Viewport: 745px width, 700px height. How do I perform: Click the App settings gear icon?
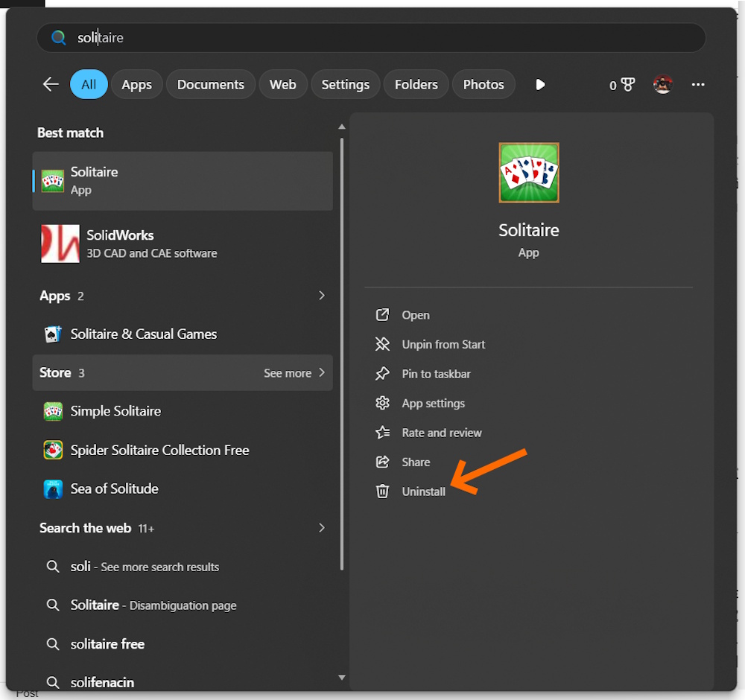pyautogui.click(x=382, y=403)
